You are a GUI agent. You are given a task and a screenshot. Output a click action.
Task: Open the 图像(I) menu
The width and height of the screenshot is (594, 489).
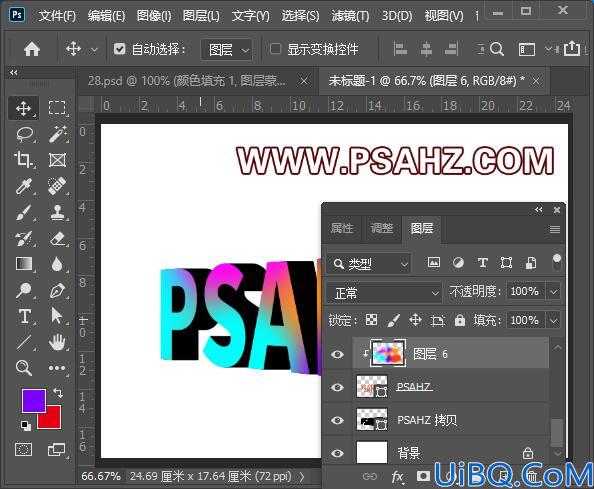point(154,16)
